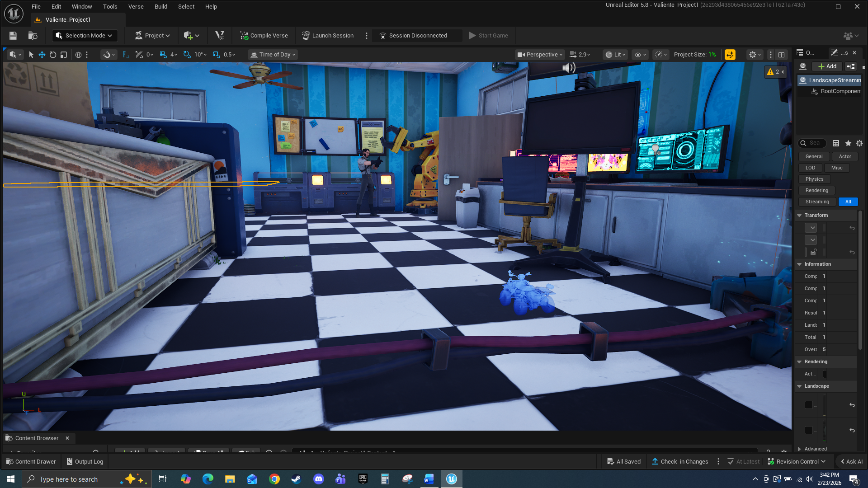The width and height of the screenshot is (868, 488).
Task: Toggle rotation snapping icon
Action: 187,55
